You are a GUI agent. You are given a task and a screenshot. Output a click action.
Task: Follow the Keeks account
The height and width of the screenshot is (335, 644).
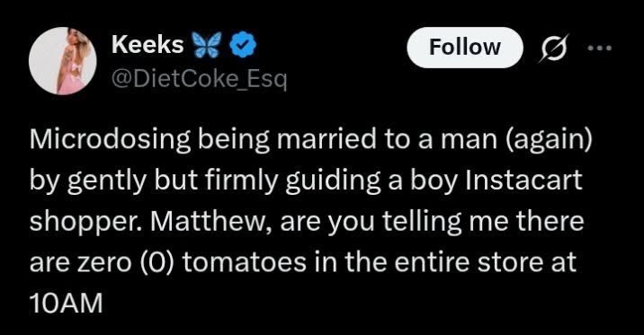pyautogui.click(x=465, y=48)
